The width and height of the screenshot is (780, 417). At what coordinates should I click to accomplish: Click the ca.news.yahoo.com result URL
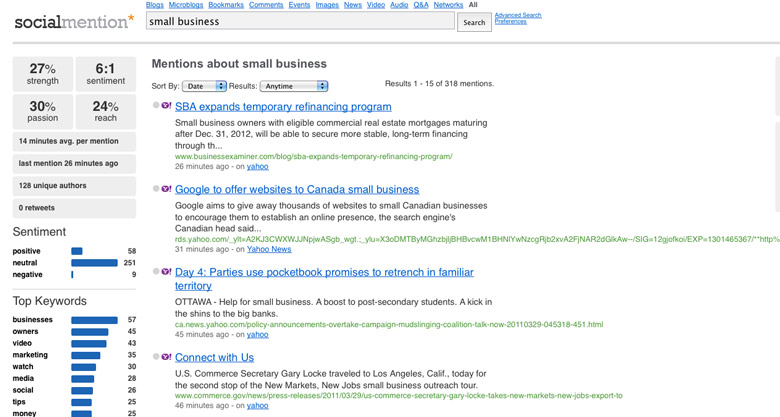click(x=389, y=324)
